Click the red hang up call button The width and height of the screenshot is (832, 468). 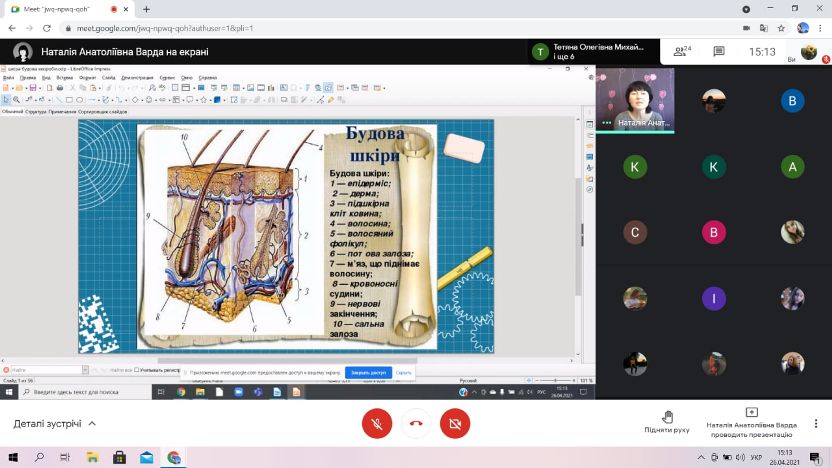coord(416,424)
